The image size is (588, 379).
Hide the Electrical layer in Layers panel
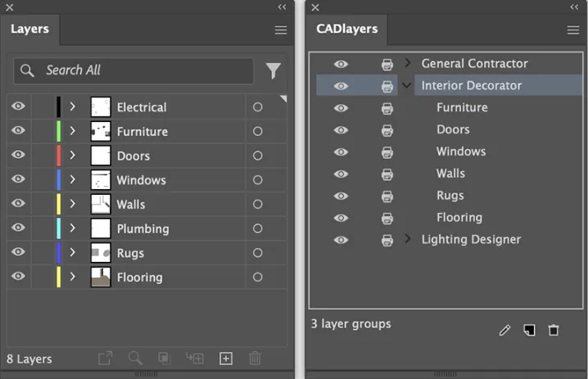tap(18, 106)
